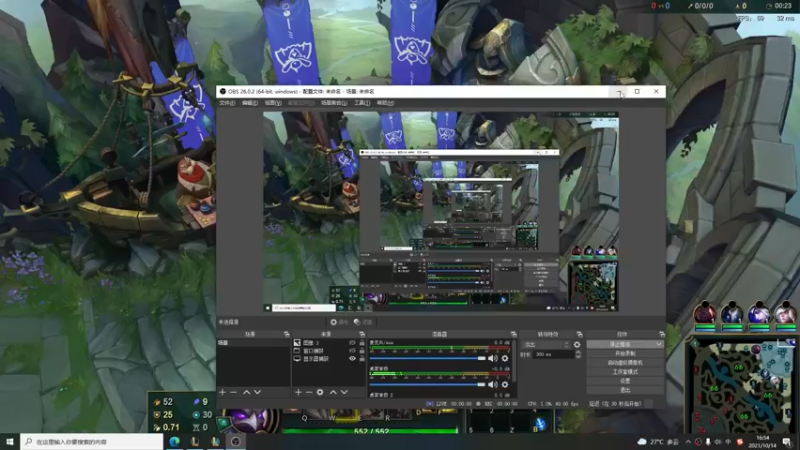Open the Scene Collection menu in OBS

334,103
